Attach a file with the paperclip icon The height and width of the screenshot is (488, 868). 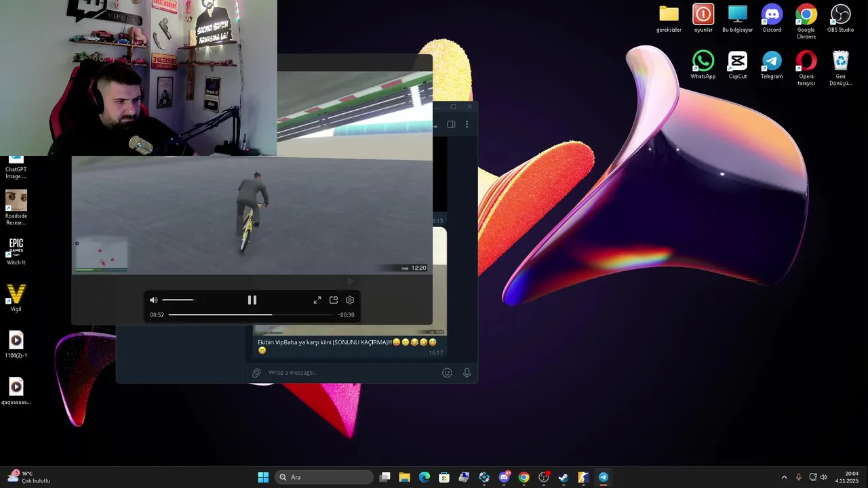tap(256, 373)
